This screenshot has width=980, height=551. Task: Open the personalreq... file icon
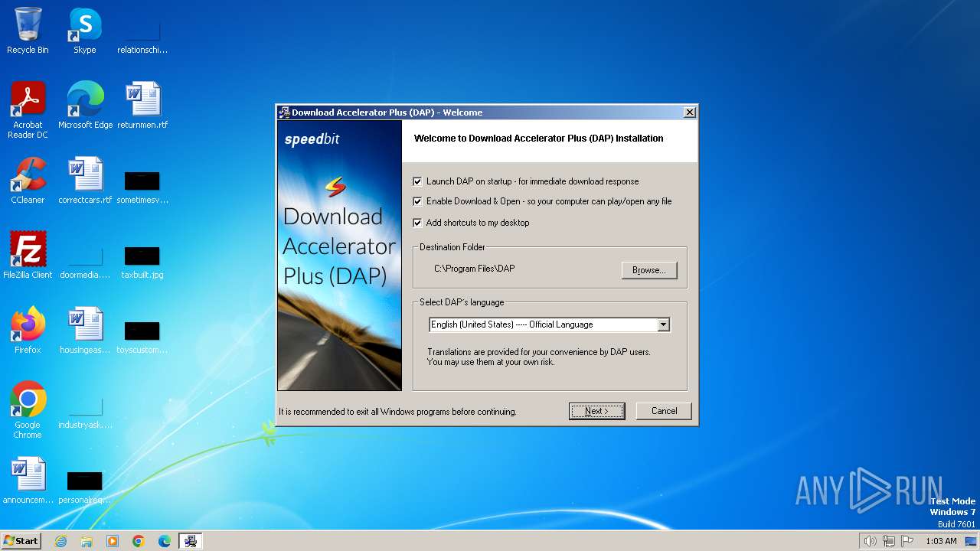pos(85,488)
